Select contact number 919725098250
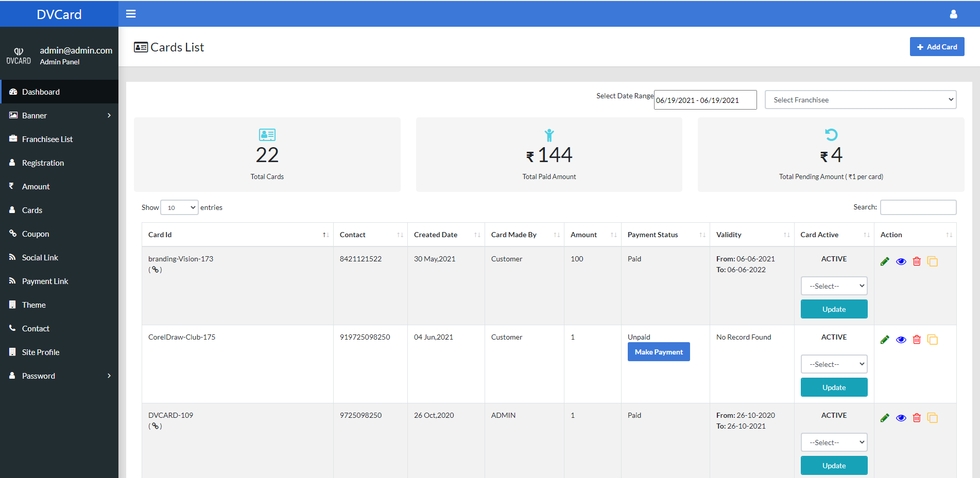The image size is (980, 478). click(x=365, y=337)
